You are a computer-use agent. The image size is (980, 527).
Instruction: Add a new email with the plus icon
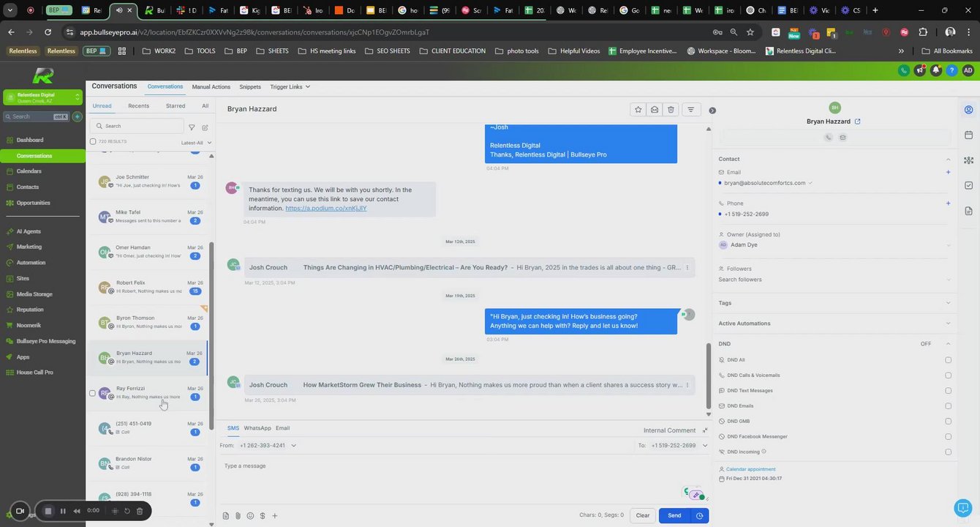click(x=949, y=172)
